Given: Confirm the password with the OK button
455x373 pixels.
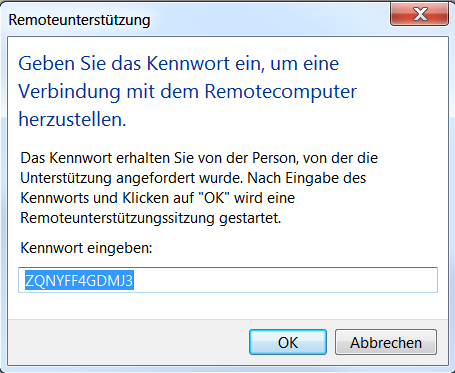Looking at the screenshot, I should tap(288, 342).
